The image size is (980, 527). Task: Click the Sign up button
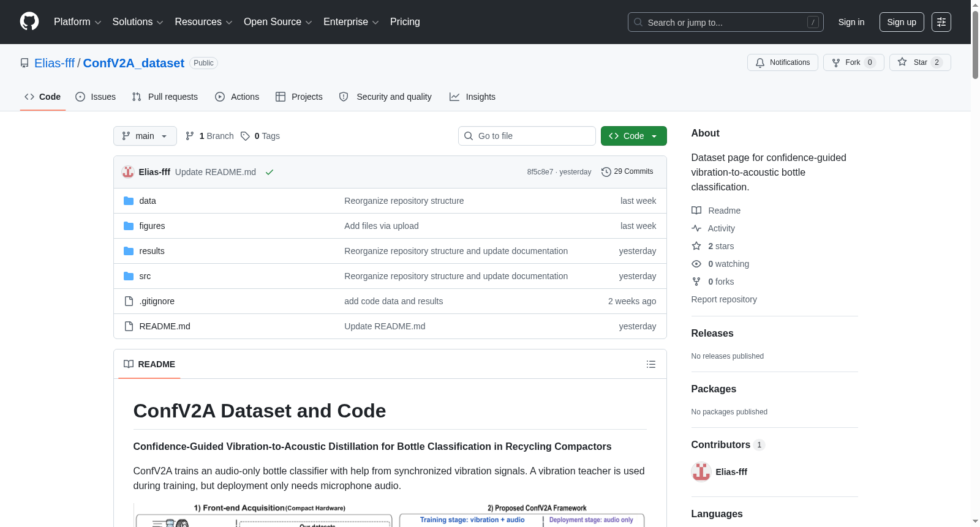coord(902,22)
